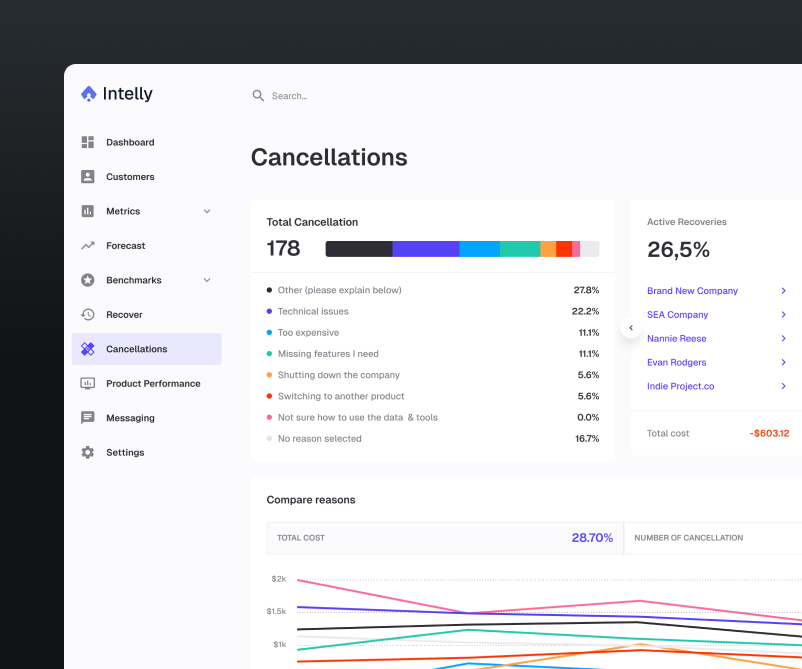Screen dimensions: 802x669
Task: Click the orange segment of cancellation bar
Action: coord(548,249)
